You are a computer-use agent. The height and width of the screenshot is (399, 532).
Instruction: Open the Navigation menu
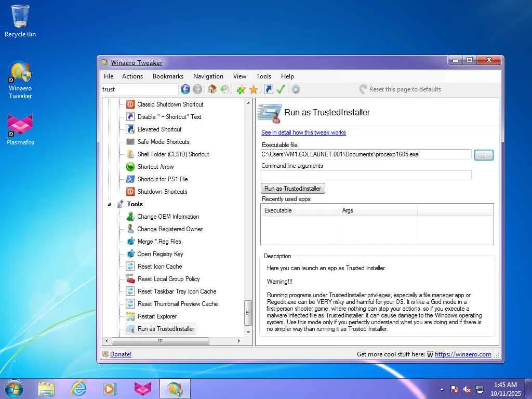tap(208, 76)
